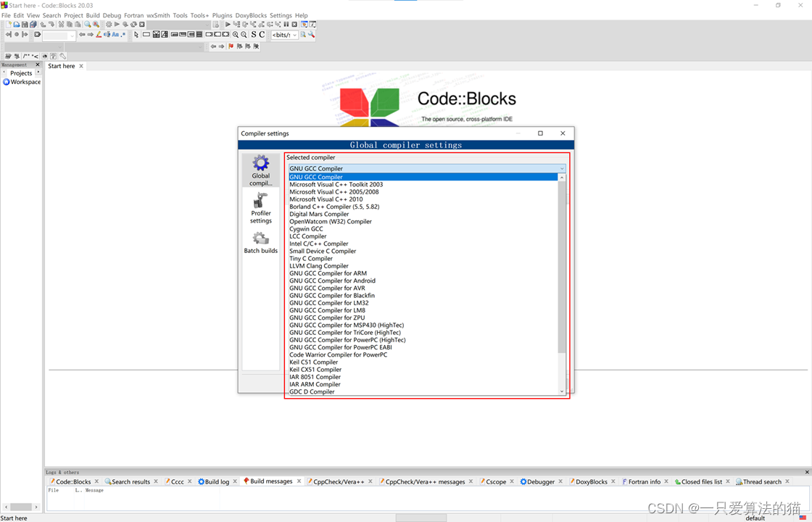
Task: Open the combo box next to jump arrows
Action: coord(59,36)
